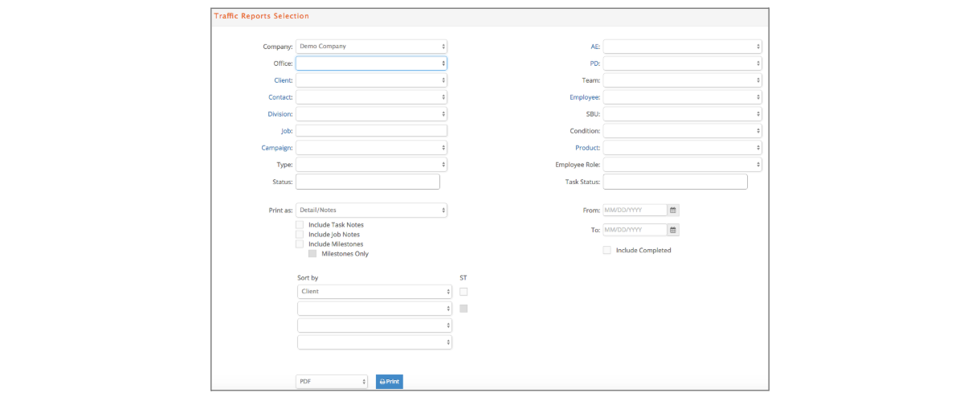
Task: Open the PDF output format dropdown
Action: click(332, 382)
